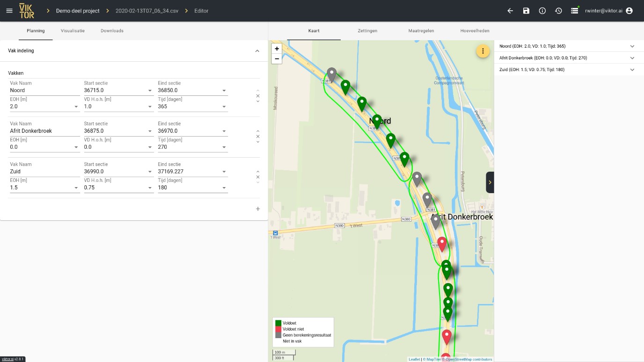
Task: Click the back arrow icon in header
Action: 510,11
